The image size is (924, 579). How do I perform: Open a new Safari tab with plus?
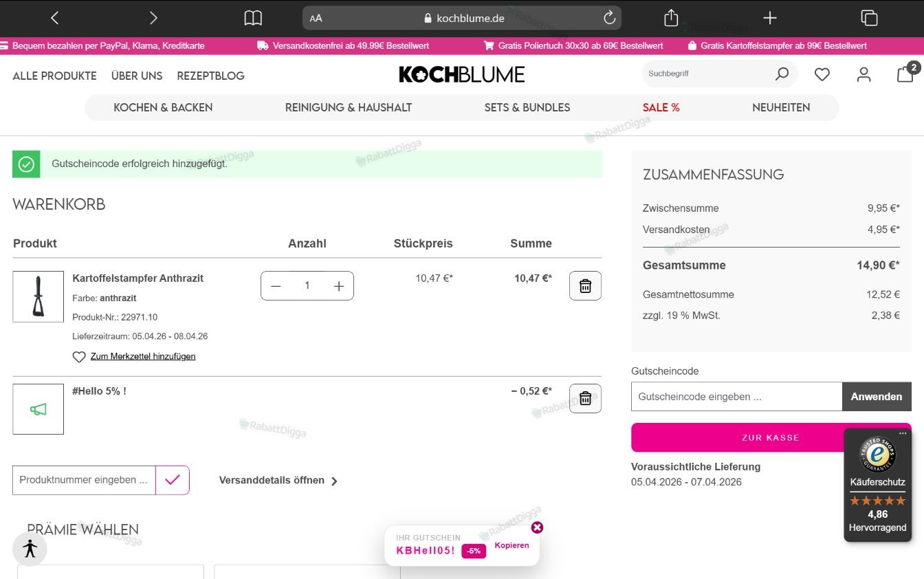point(770,19)
